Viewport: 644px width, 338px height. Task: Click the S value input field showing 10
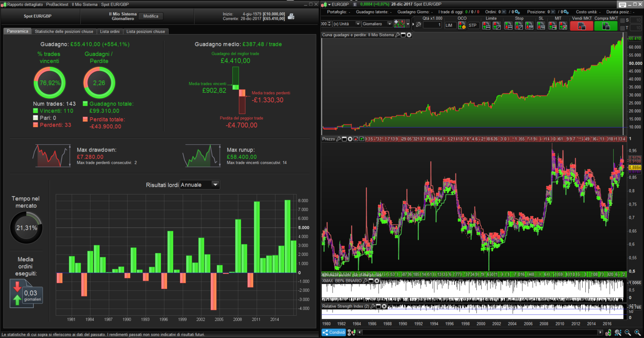tap(636, 20)
